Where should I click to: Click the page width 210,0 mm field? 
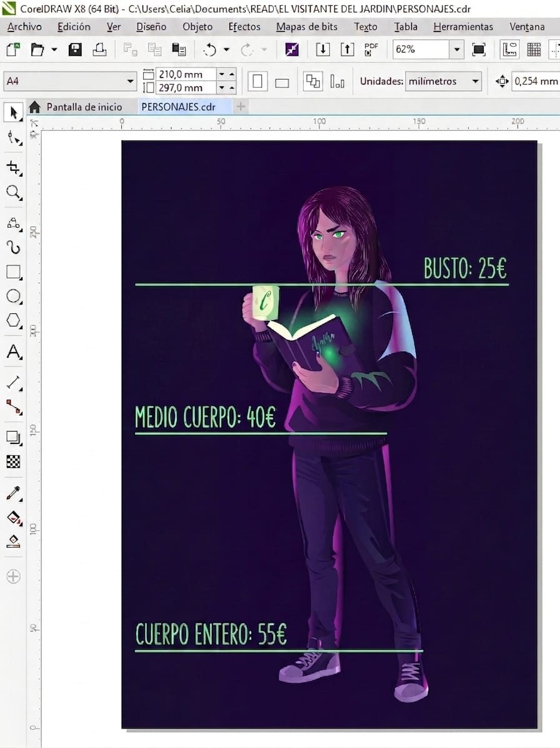pos(186,74)
